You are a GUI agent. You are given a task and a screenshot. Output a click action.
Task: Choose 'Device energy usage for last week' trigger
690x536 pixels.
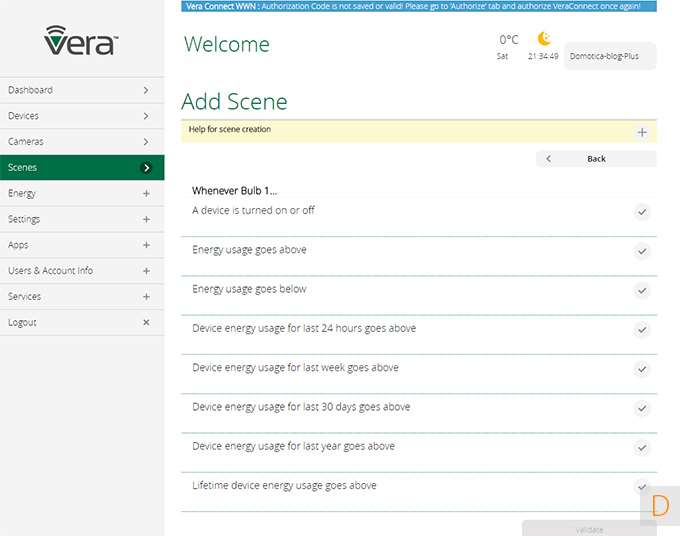(x=295, y=368)
